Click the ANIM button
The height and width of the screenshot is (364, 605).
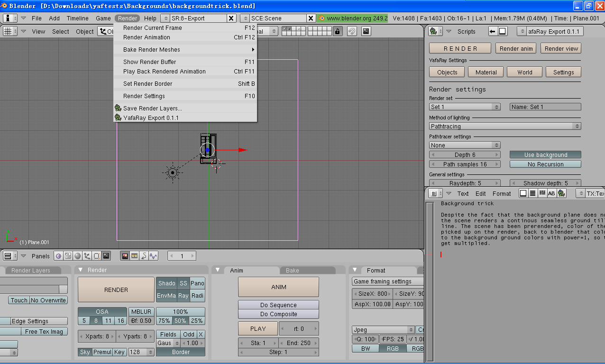(x=278, y=287)
